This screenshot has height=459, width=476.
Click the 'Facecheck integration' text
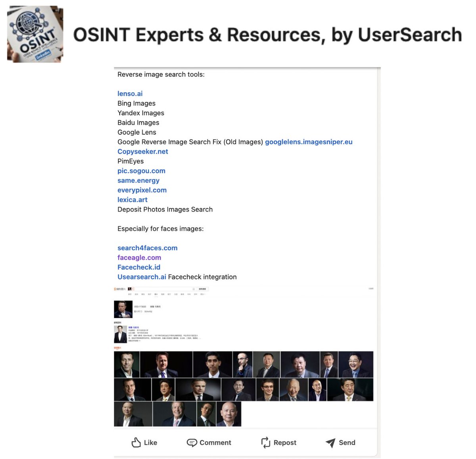[202, 277]
